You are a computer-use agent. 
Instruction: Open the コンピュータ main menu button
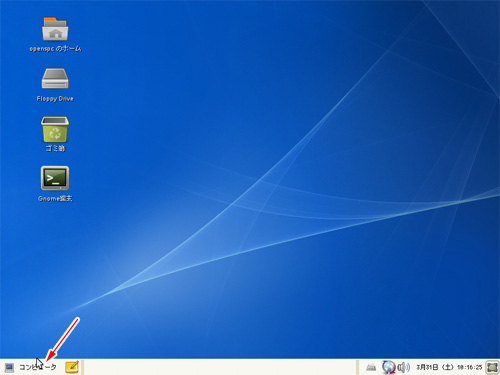click(x=30, y=367)
